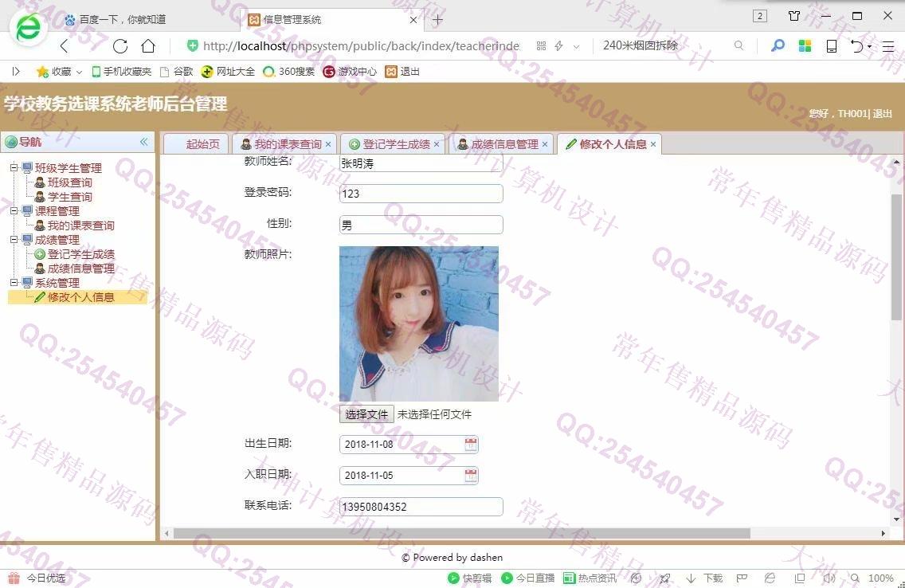The height and width of the screenshot is (588, 905).
Task: Open a new browser tab
Action: tap(438, 20)
